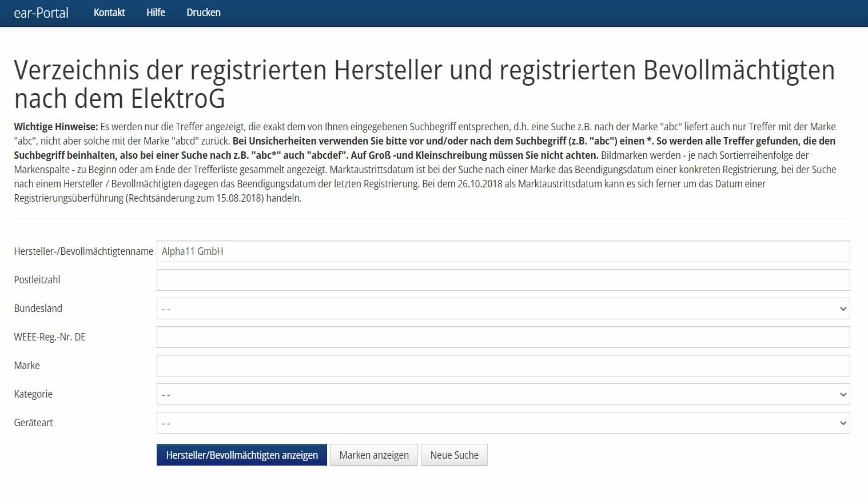Viewport: 868px width, 501px height.
Task: Click the Bundesland label text
Action: click(38, 308)
